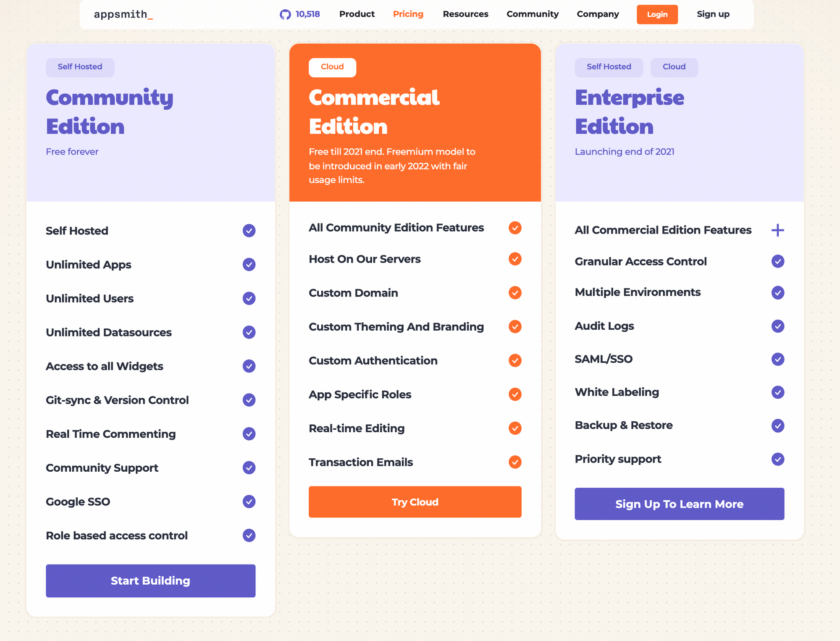
Task: Click the checkmark beside Real-time Editing
Action: click(x=515, y=428)
